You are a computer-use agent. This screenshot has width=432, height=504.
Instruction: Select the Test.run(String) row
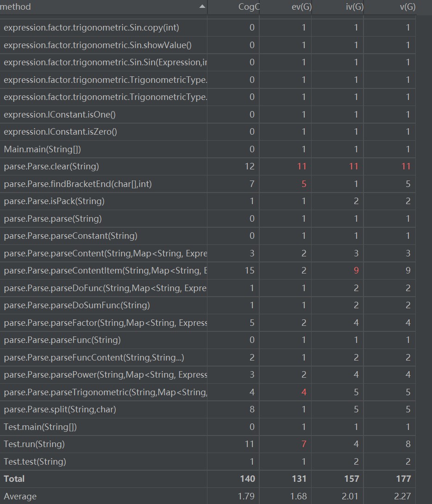coord(208,444)
